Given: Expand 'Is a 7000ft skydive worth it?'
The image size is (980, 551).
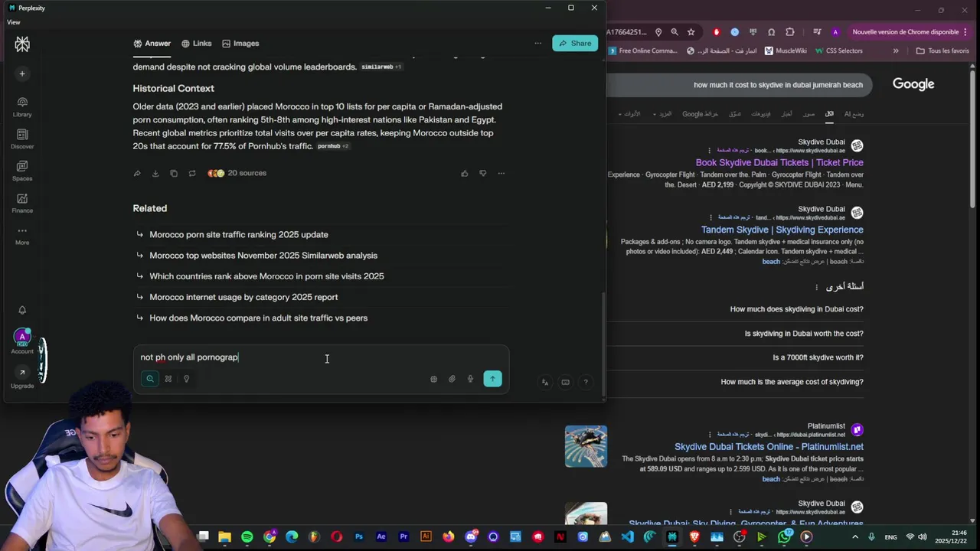Looking at the screenshot, I should point(818,357).
